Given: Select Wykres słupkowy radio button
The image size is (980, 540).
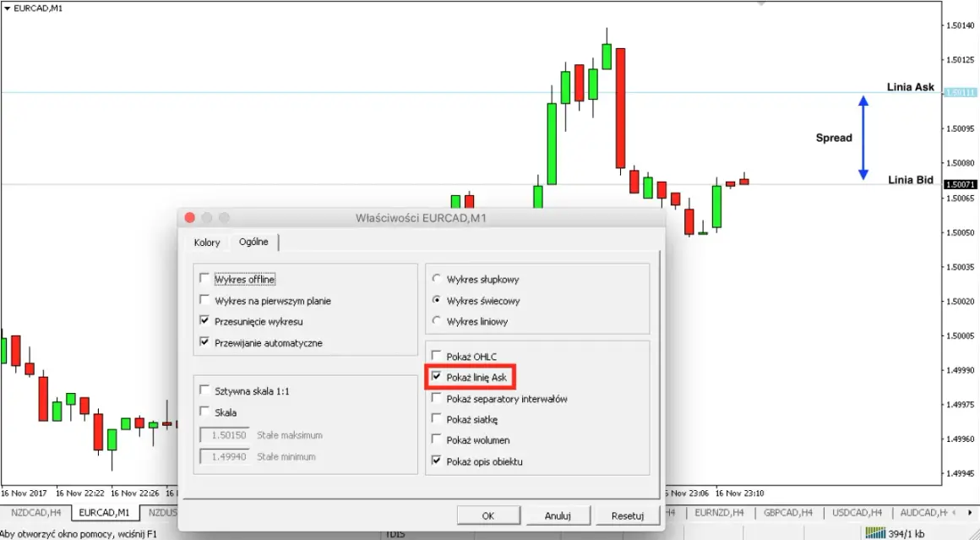Looking at the screenshot, I should pos(436,279).
